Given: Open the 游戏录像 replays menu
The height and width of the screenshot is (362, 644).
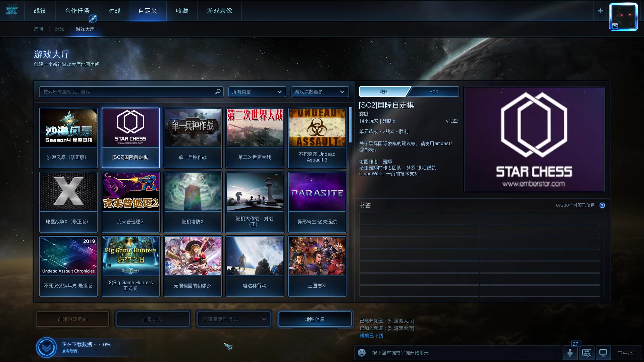Looking at the screenshot, I should (220, 11).
